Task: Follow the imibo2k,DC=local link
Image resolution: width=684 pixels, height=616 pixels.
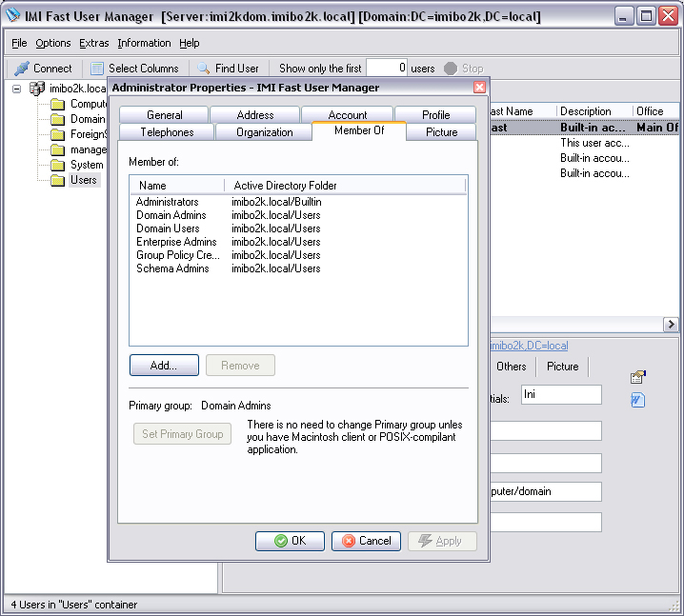Action: 529,346
